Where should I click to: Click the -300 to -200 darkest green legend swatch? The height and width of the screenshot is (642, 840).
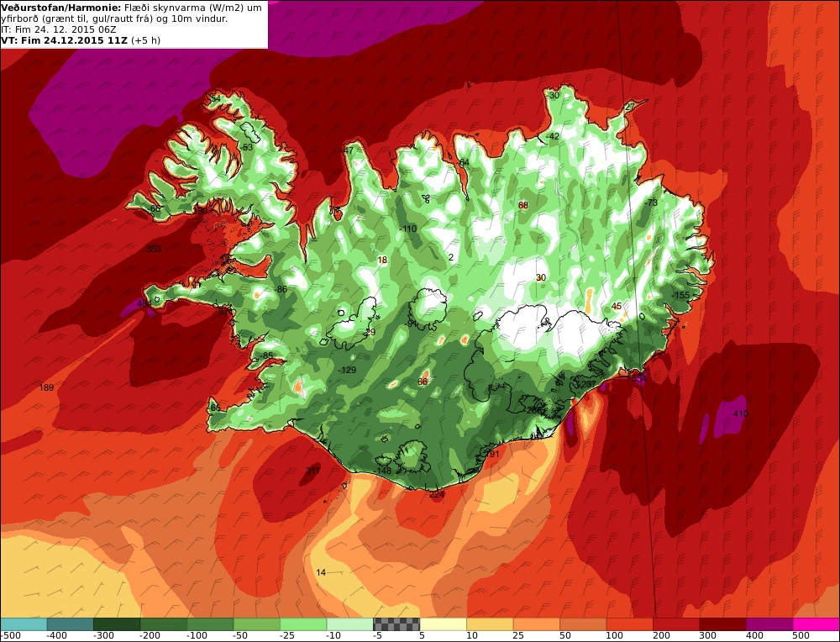pyautogui.click(x=117, y=624)
